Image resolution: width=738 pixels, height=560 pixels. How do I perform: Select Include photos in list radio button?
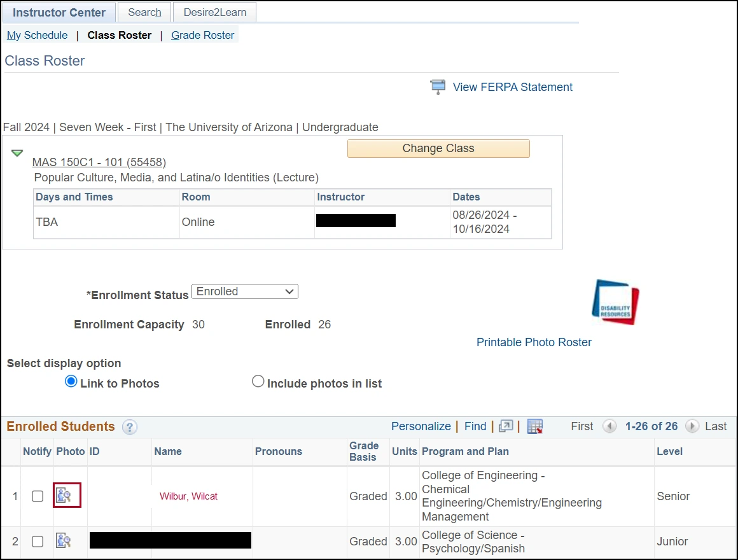tap(258, 381)
